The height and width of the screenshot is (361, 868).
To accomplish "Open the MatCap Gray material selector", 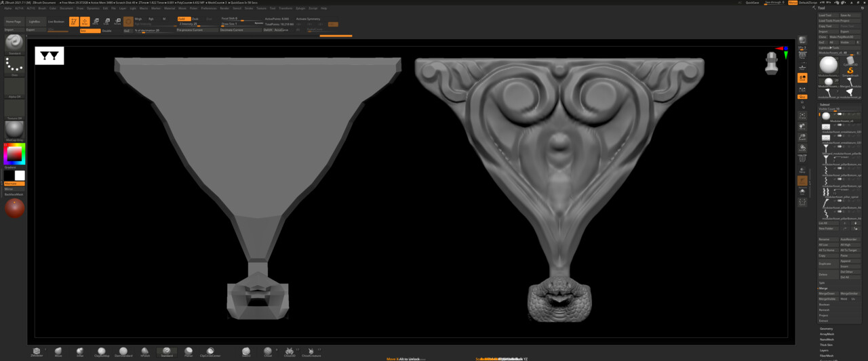I will pyautogui.click(x=14, y=130).
